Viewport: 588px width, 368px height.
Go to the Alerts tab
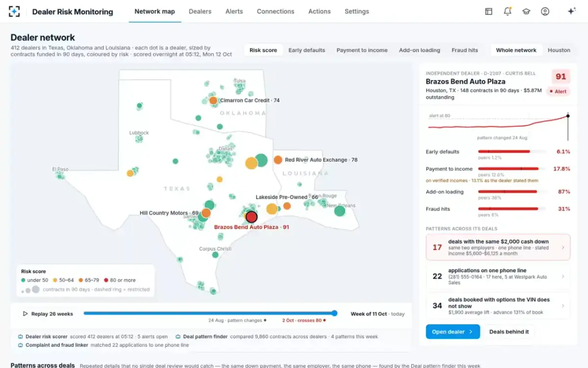(234, 11)
